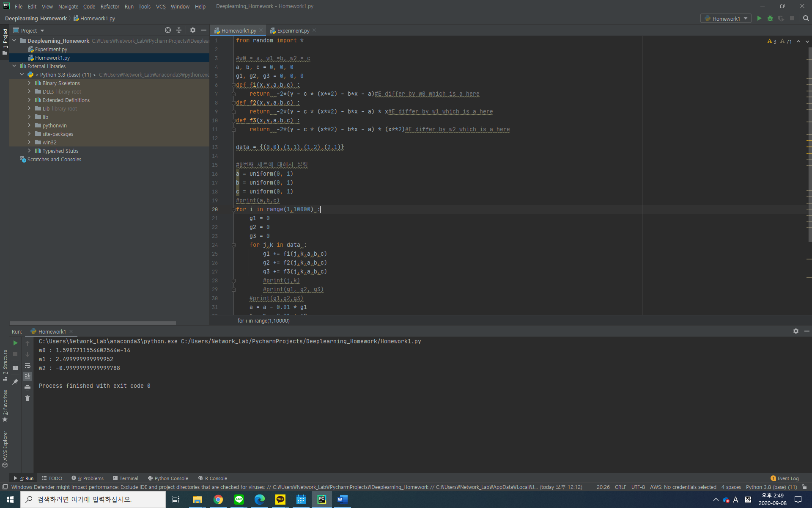Image resolution: width=812 pixels, height=508 pixels.
Task: Click the print icon in Run console
Action: pyautogui.click(x=27, y=387)
